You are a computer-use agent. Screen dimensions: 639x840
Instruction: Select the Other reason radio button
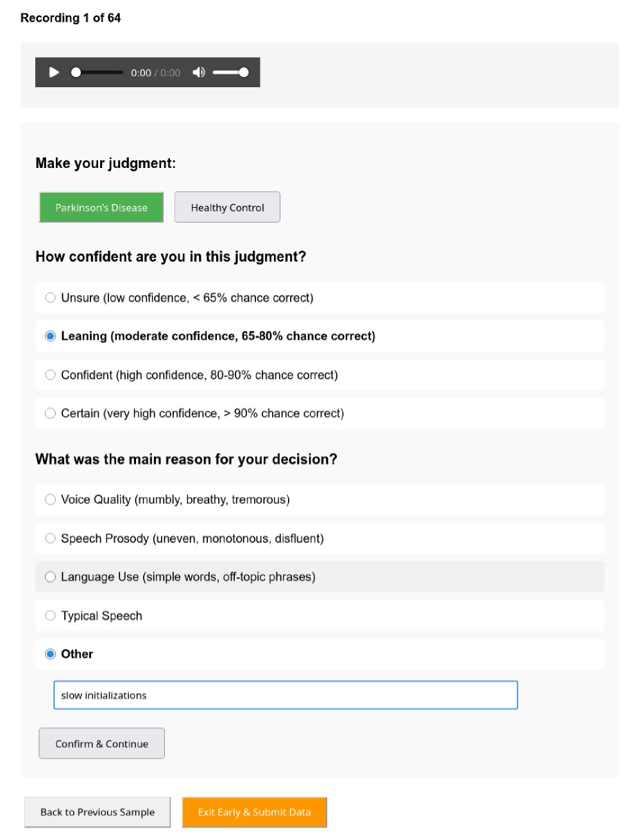pos(51,654)
